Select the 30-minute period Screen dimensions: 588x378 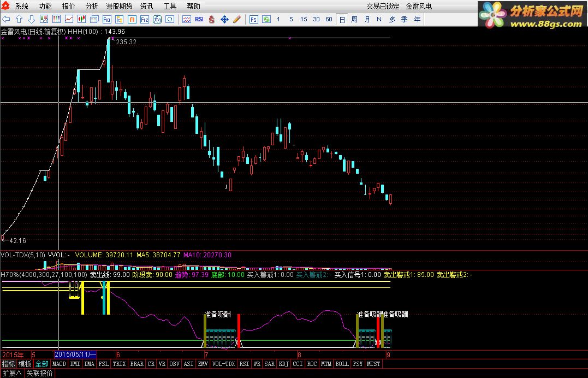(316, 19)
